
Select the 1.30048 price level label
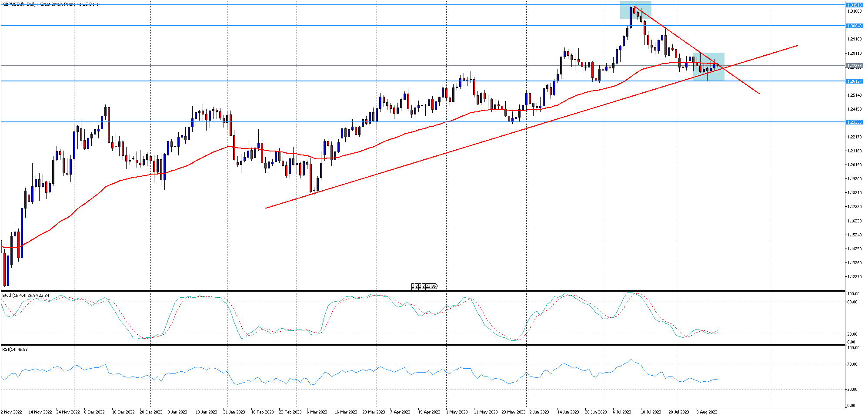pyautogui.click(x=854, y=26)
